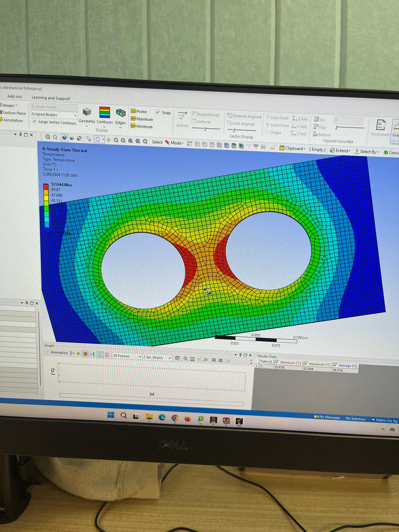Click the Convert button

(x=391, y=153)
